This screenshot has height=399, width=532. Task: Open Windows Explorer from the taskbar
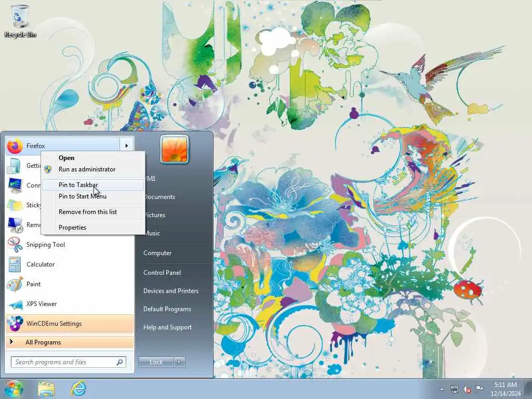(x=46, y=389)
